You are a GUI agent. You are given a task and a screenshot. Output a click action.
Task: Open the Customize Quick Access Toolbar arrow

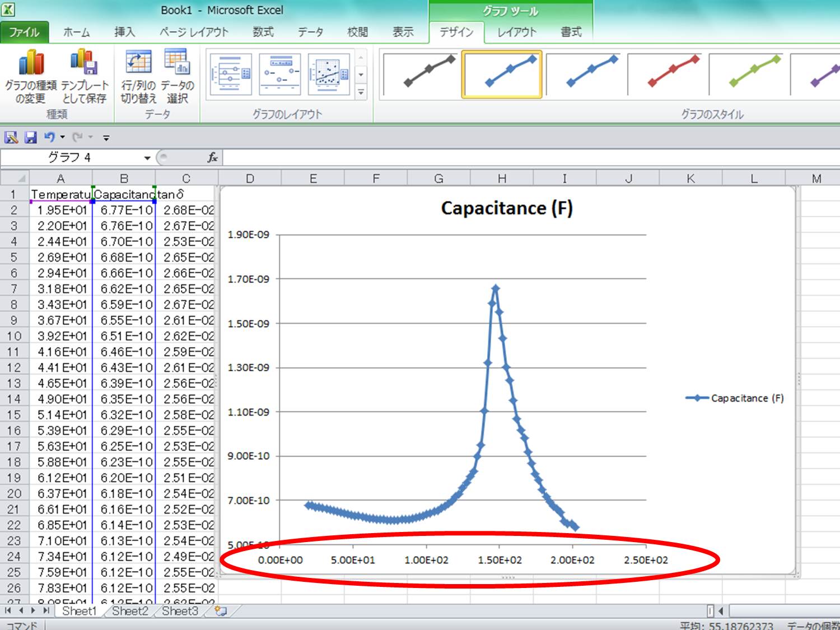[x=106, y=137]
